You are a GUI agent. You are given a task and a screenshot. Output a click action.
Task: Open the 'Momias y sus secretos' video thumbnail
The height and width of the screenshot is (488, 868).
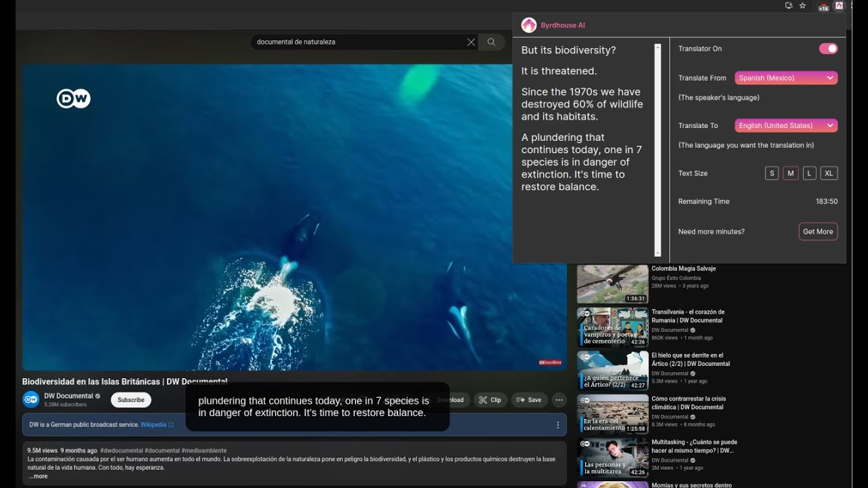tap(612, 485)
